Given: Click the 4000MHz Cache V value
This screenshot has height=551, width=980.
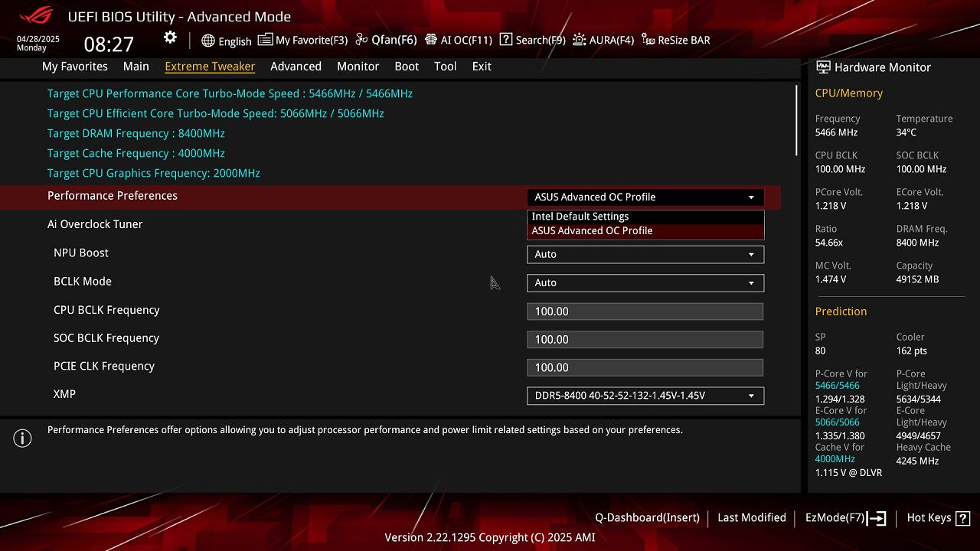Looking at the screenshot, I should point(835,459).
